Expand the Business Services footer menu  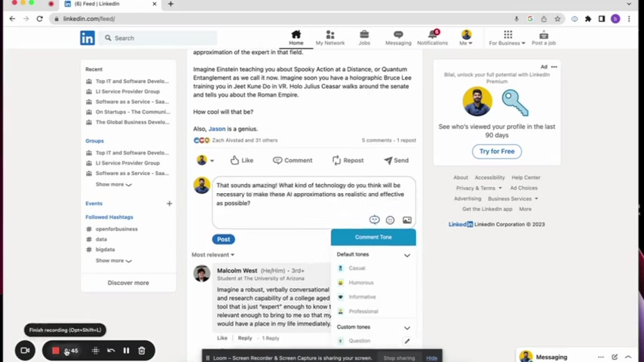click(513, 198)
